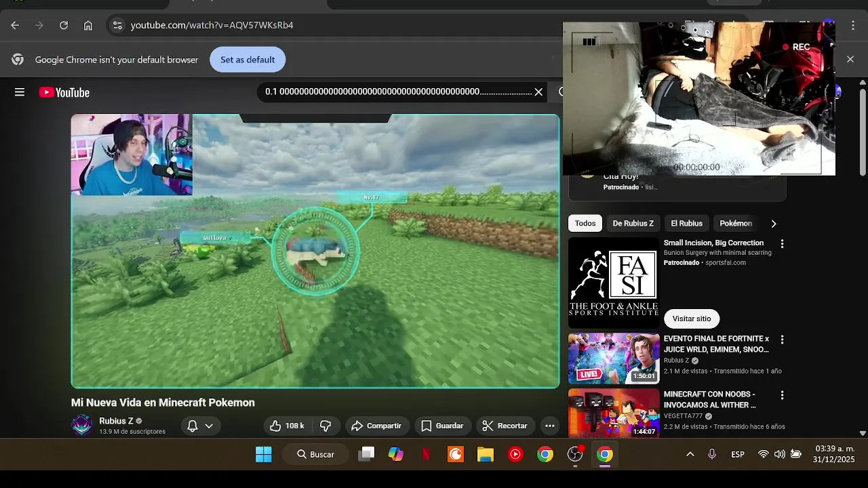Open Netflix from the taskbar
Image resolution: width=868 pixels, height=488 pixels.
426,454
